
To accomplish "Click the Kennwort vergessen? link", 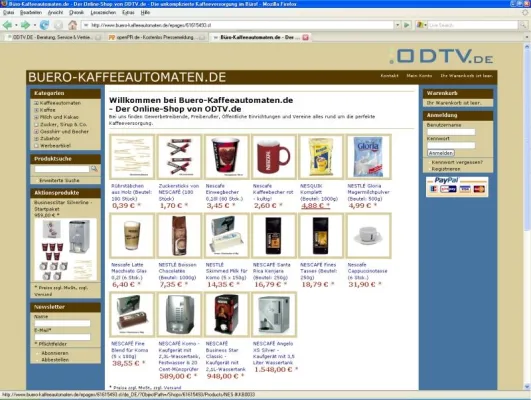I will [457, 162].
